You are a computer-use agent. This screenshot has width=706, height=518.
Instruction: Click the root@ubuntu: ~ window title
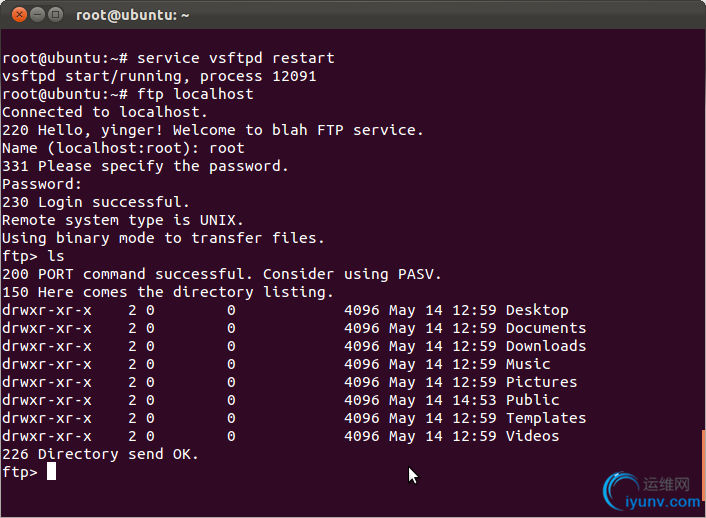(x=132, y=15)
